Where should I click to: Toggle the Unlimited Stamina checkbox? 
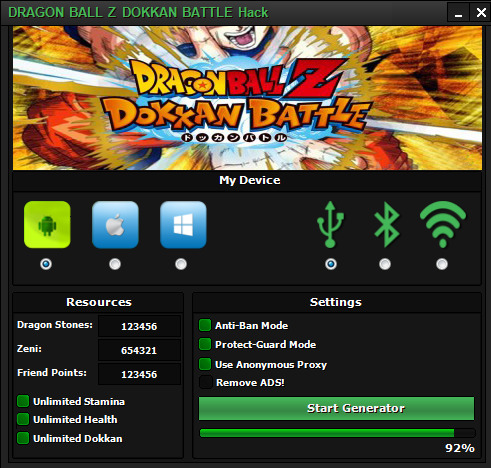(x=23, y=401)
